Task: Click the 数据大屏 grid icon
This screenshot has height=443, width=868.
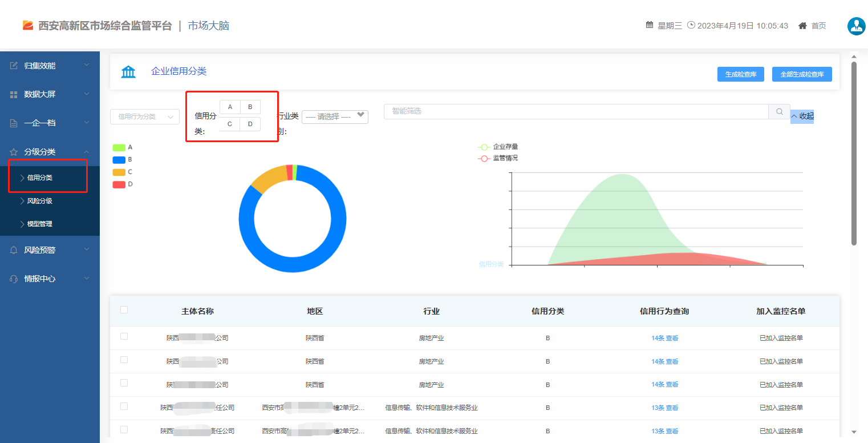Action: 14,94
